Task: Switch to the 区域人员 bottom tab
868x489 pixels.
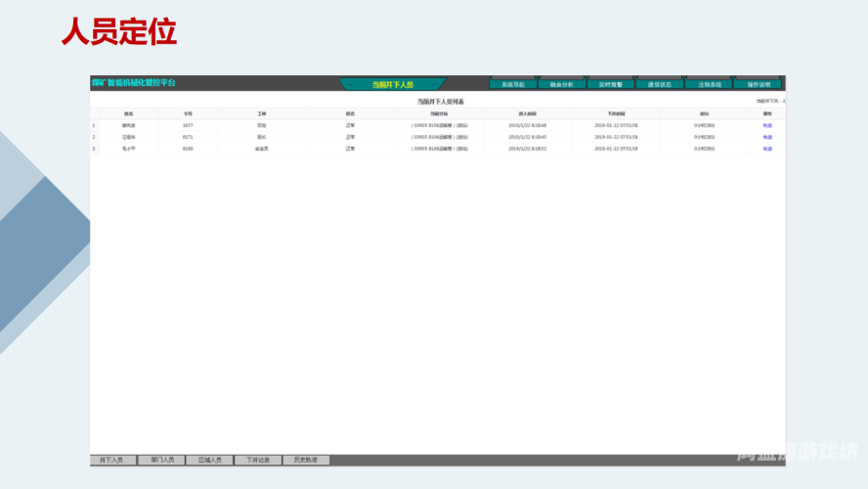Action: pos(210,460)
